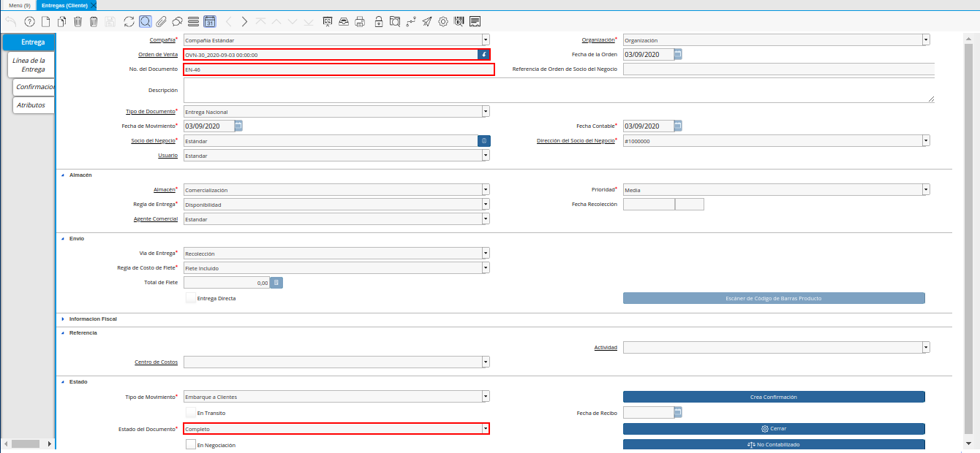
Task: Click the Attachment paperclip icon
Action: (161, 21)
